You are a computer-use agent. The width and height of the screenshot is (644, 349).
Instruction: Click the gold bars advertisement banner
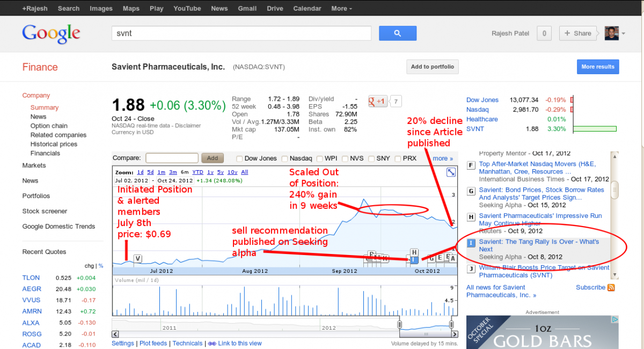543,332
